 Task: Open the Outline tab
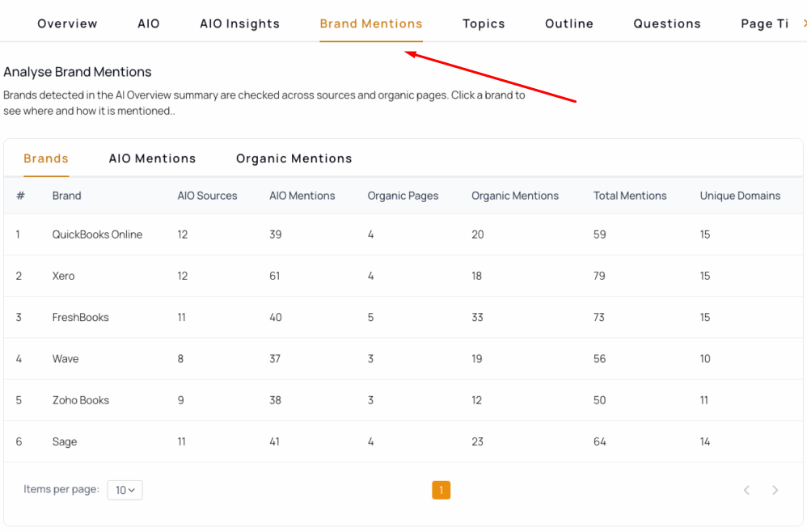click(569, 23)
